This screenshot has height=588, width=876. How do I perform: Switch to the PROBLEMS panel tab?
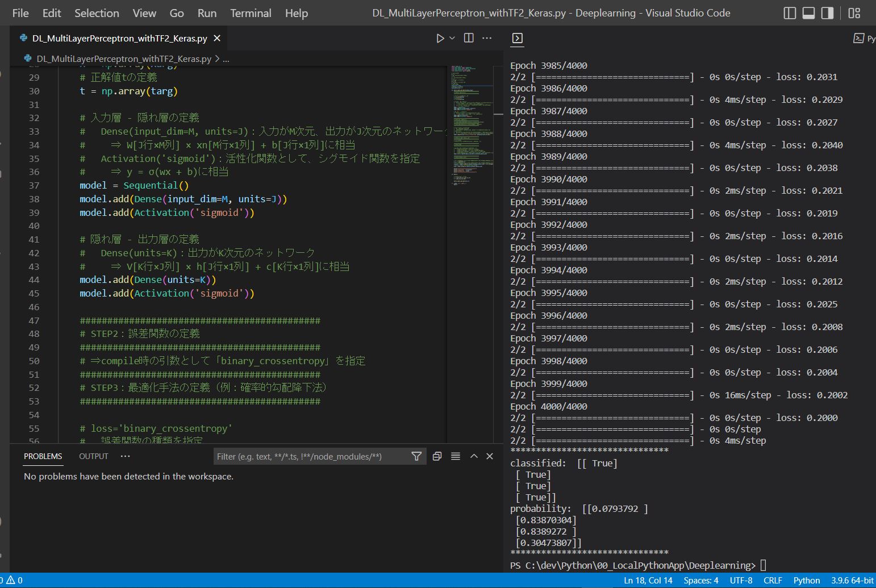pyautogui.click(x=43, y=456)
